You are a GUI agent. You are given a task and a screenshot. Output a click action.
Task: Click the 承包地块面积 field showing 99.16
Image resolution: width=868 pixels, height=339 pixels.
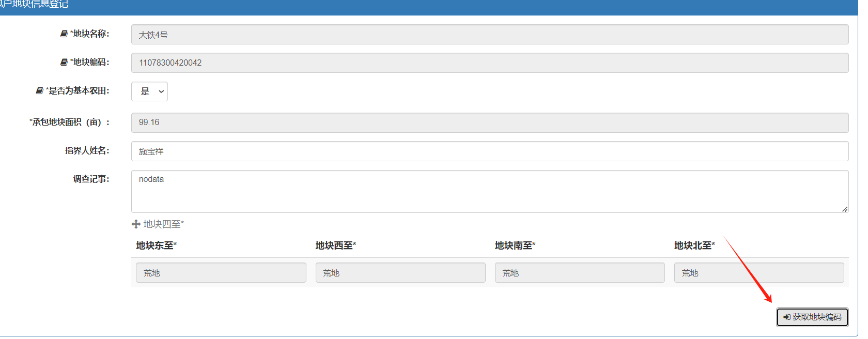(x=489, y=122)
